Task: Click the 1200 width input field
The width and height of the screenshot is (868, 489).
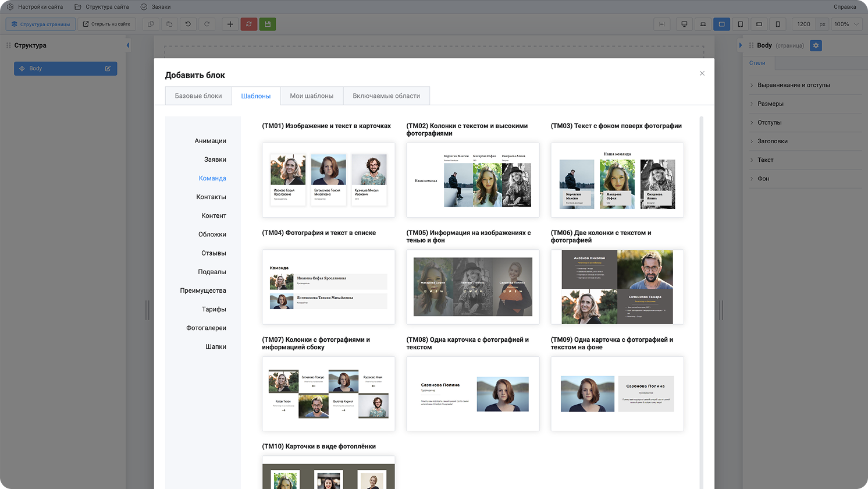Action: coord(804,24)
